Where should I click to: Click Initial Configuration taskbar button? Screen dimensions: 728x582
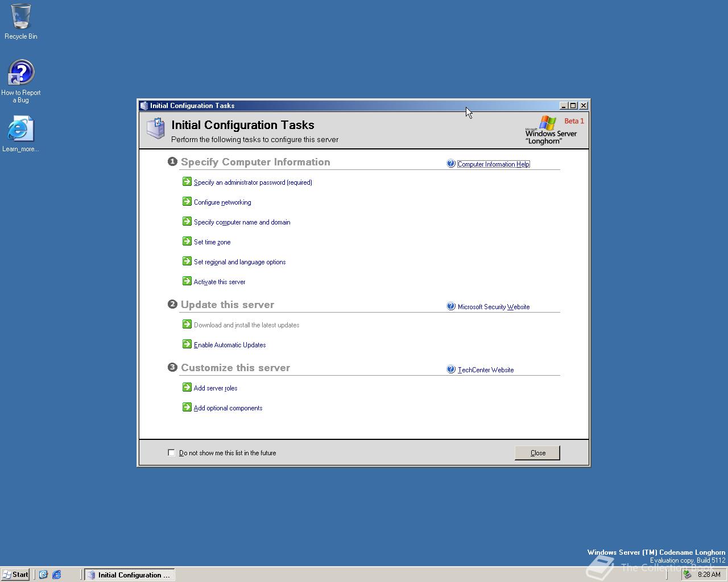click(130, 575)
